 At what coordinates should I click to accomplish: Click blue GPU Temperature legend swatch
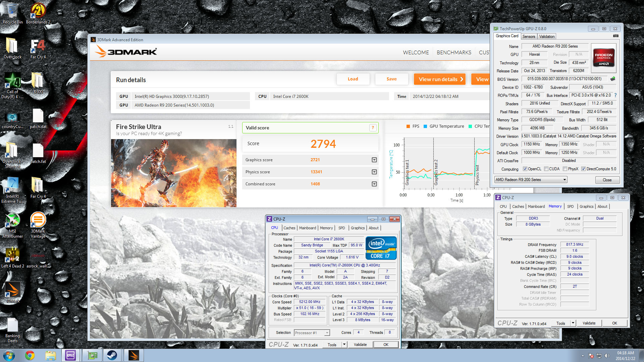click(x=425, y=126)
